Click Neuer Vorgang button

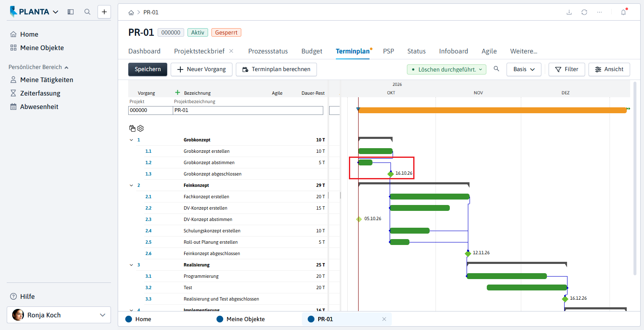201,69
